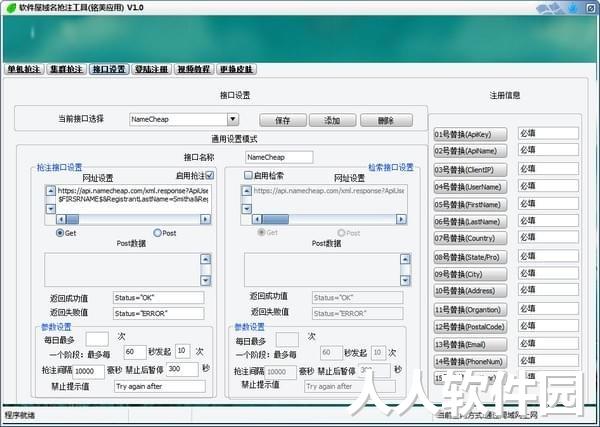
Task: Click up arrow of 检索 URL box
Action: [247, 191]
